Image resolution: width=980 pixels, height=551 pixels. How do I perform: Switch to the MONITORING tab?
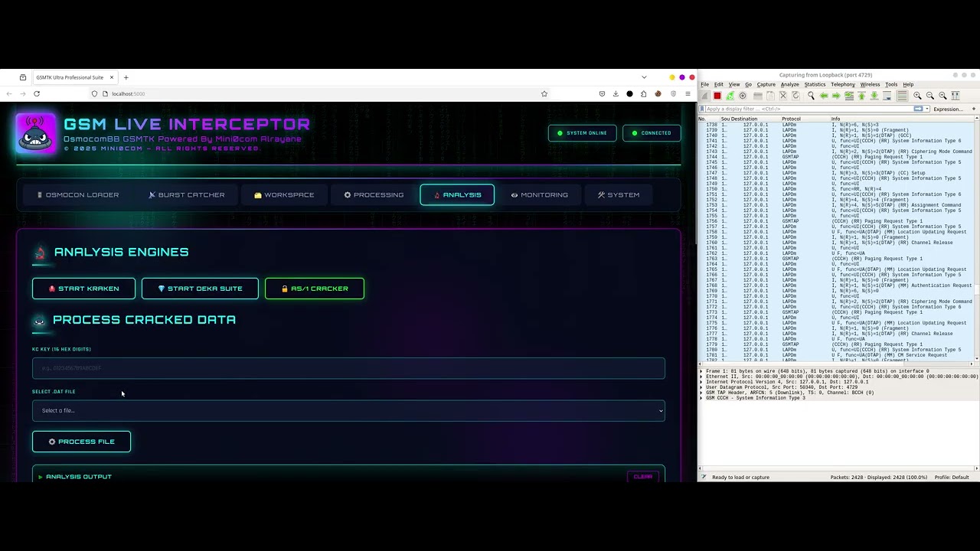point(539,194)
